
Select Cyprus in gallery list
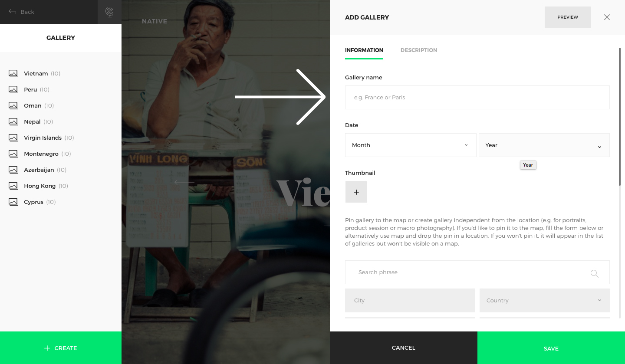34,202
